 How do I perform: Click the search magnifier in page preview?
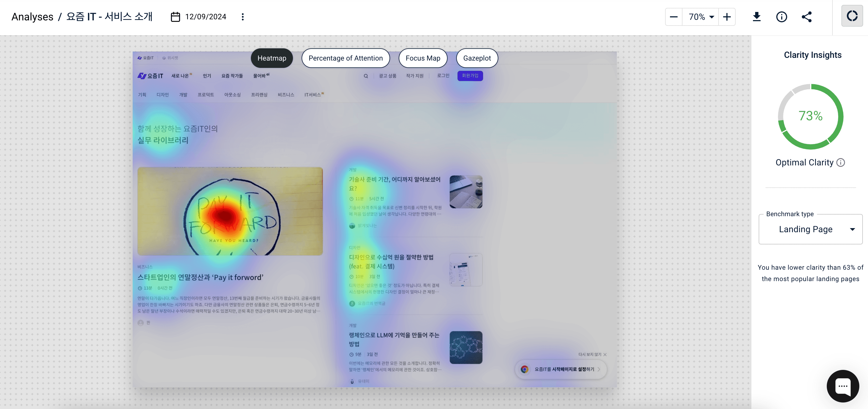click(366, 76)
